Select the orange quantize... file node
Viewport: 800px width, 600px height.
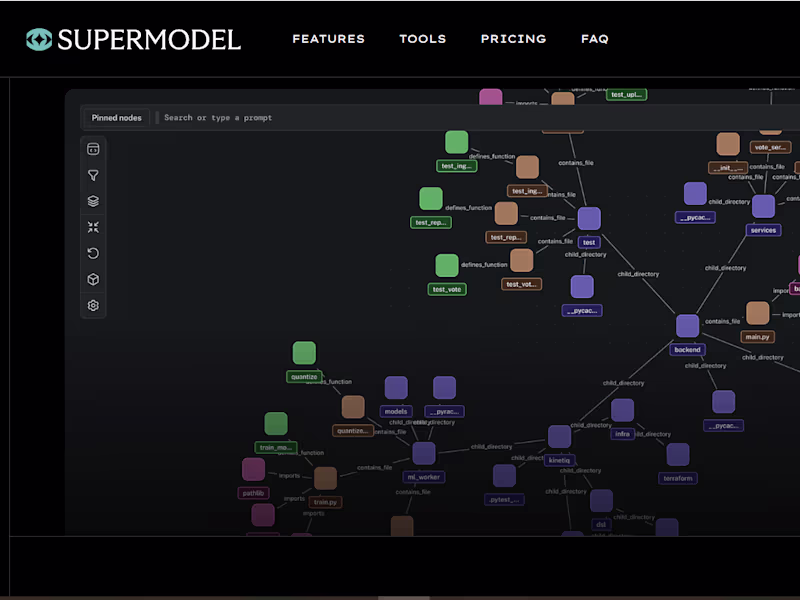(353, 407)
